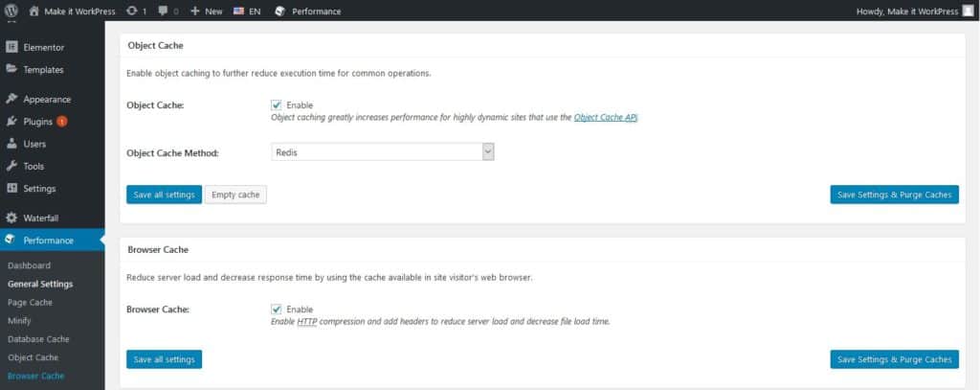This screenshot has width=980, height=390.
Task: Toggle the Browser Cache Enable checkbox
Action: click(x=277, y=310)
